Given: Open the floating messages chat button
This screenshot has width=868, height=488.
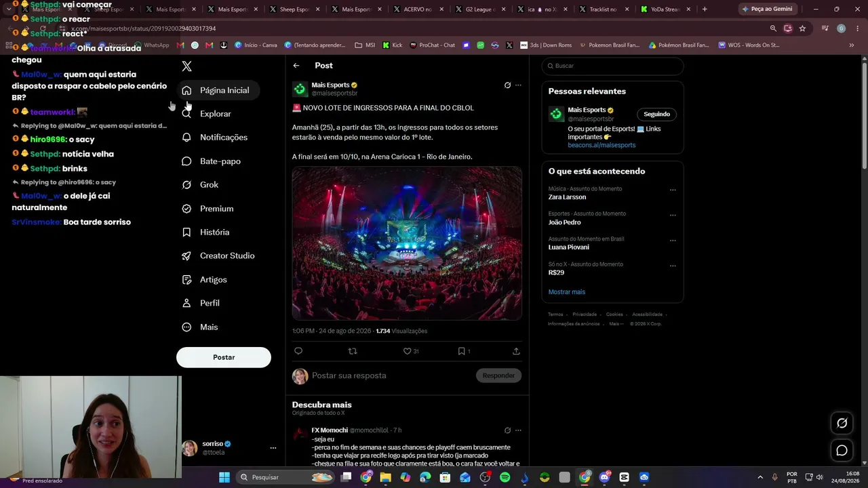Looking at the screenshot, I should (842, 450).
